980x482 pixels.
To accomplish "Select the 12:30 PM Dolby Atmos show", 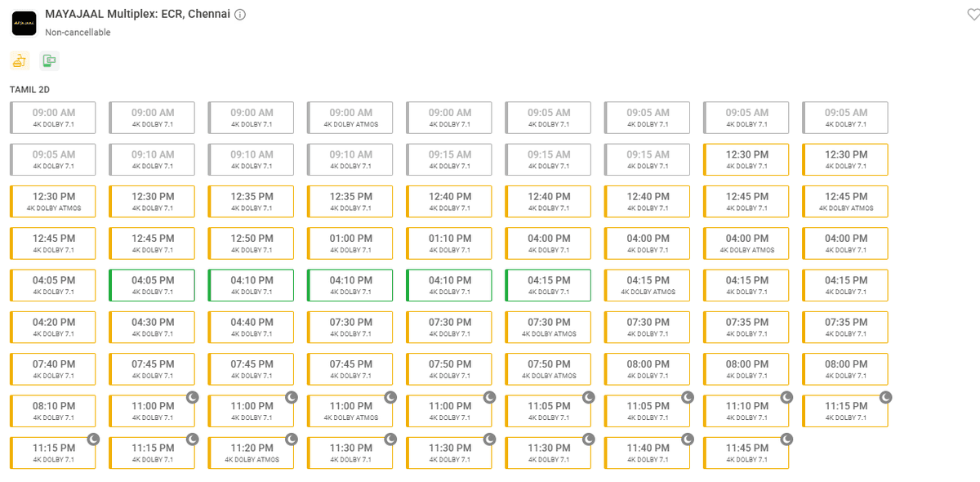I will click(x=53, y=202).
